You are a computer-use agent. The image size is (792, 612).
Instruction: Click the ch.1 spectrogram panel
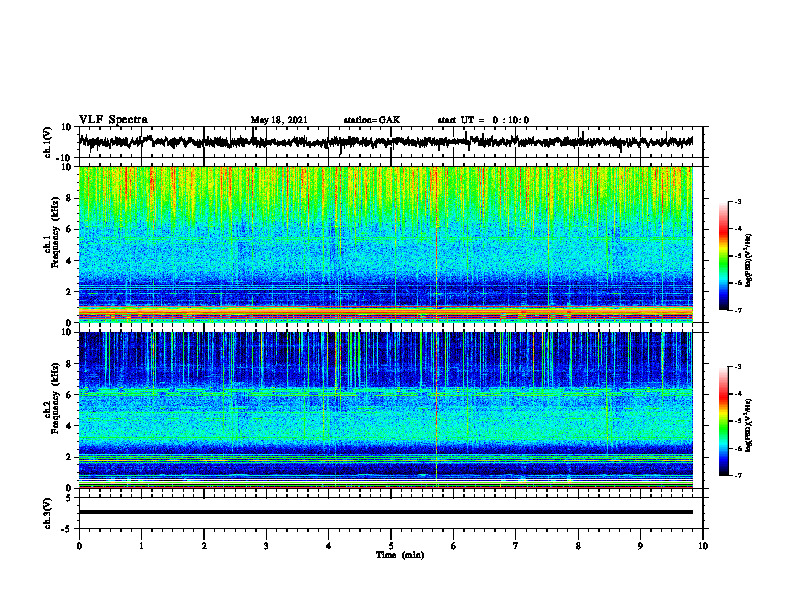[x=386, y=244]
